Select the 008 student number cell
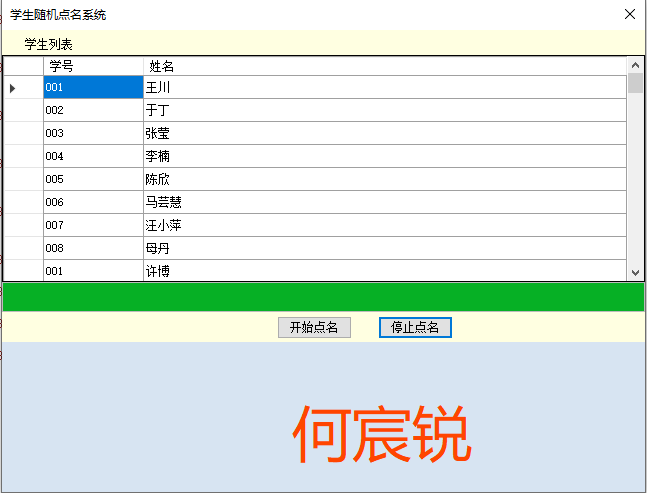This screenshot has height=493, width=647. tap(93, 248)
